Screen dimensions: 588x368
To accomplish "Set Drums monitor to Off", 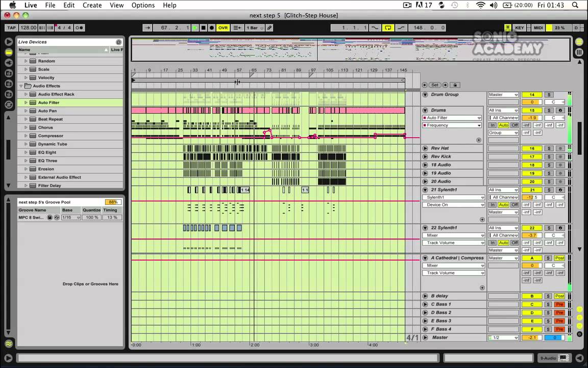I will (x=514, y=125).
